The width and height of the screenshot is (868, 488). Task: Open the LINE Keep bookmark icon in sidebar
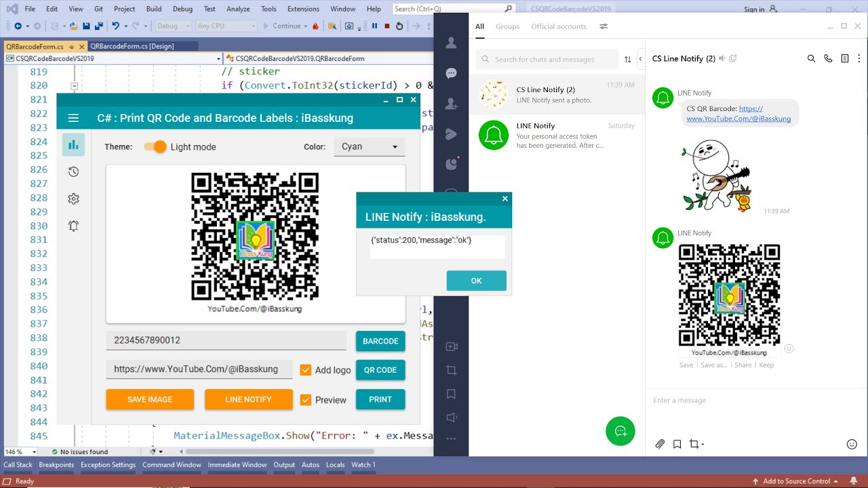coord(451,394)
